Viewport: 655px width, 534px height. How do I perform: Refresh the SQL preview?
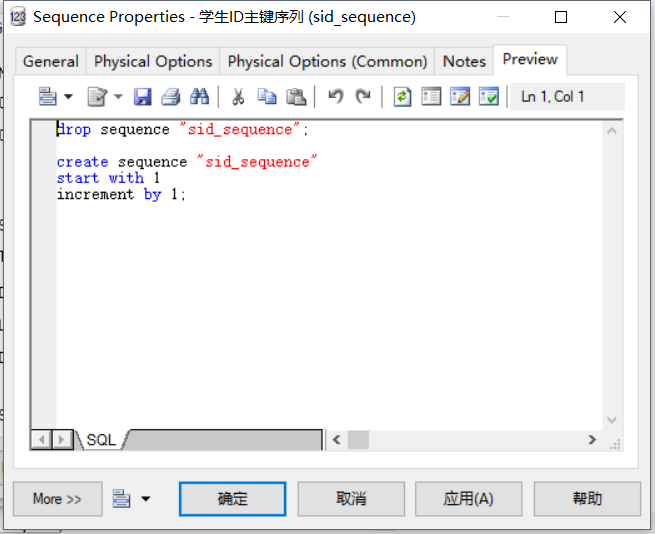click(x=402, y=97)
